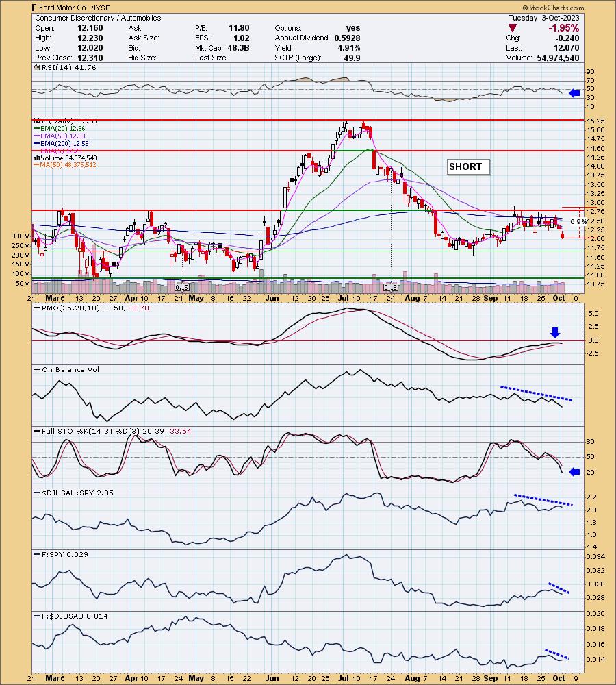Screen dimensions: 616x685
Task: Click the Ask Size label in header
Action: click(x=144, y=38)
